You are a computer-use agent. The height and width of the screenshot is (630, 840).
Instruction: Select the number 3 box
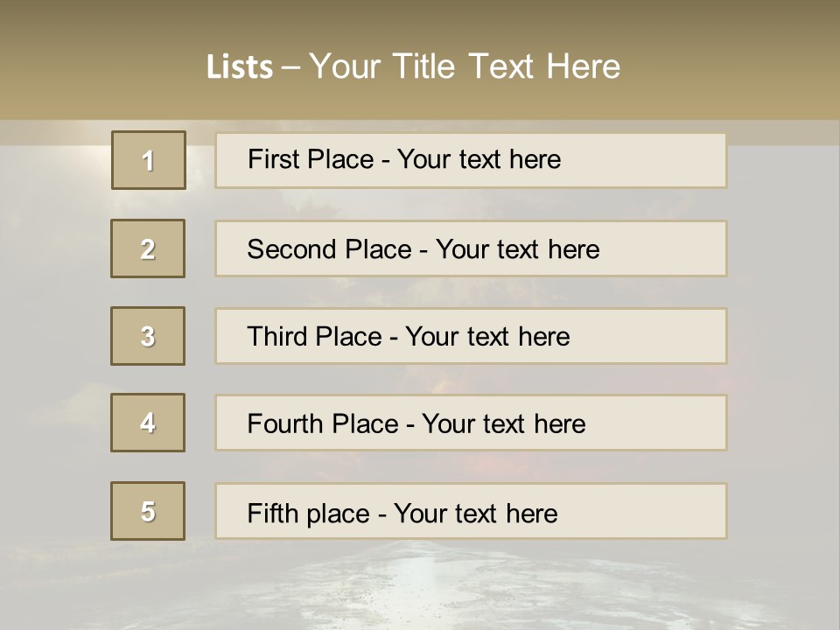[148, 336]
